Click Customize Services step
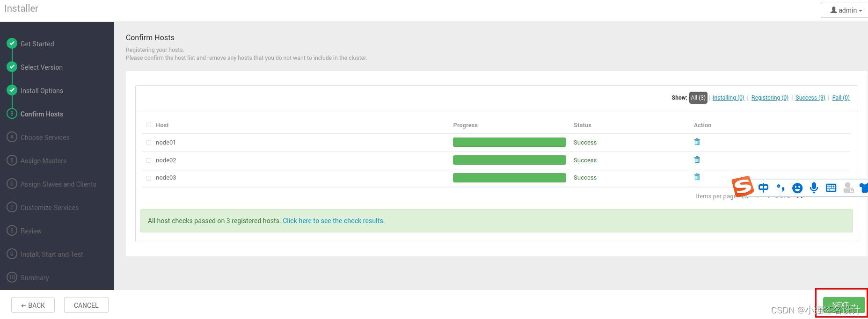Screen dimensions: 868x319 point(50,208)
